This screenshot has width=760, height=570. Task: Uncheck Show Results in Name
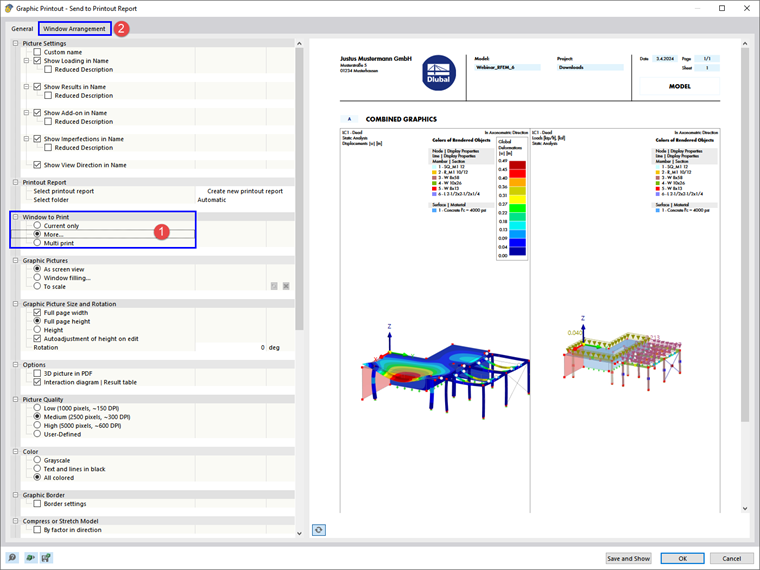(x=37, y=87)
